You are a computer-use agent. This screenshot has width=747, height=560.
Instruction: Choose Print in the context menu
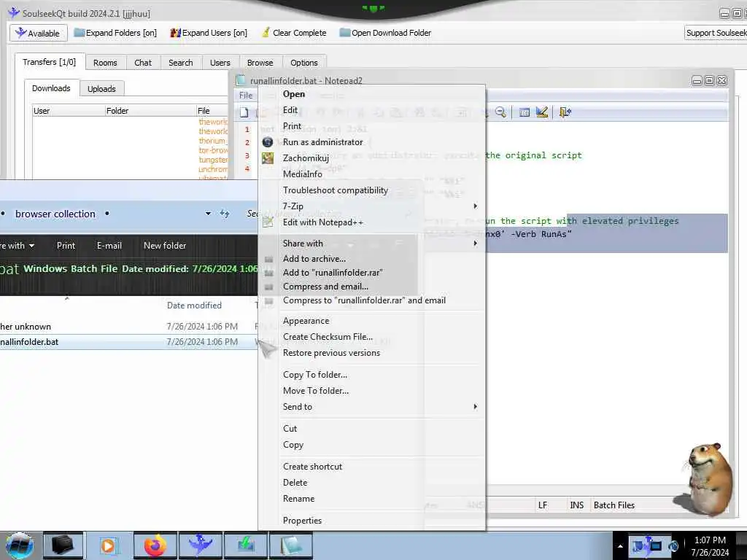292,126
